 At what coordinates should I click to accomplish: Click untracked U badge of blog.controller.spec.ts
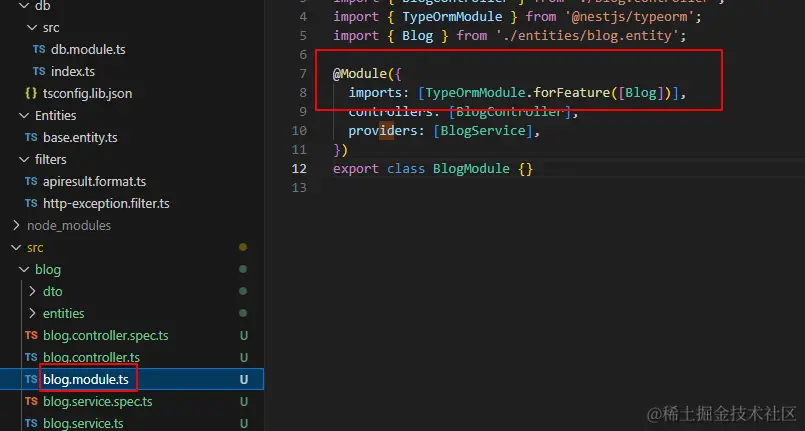click(244, 336)
